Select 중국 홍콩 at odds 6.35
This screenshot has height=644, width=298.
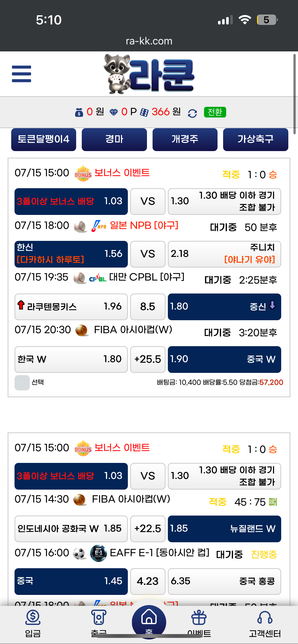tap(224, 581)
